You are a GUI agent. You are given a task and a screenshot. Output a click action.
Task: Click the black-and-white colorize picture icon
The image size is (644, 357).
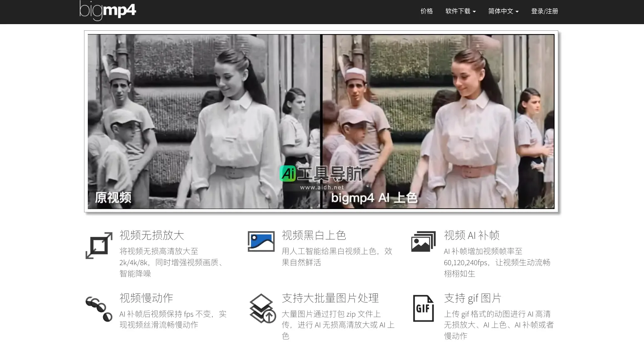(x=261, y=241)
